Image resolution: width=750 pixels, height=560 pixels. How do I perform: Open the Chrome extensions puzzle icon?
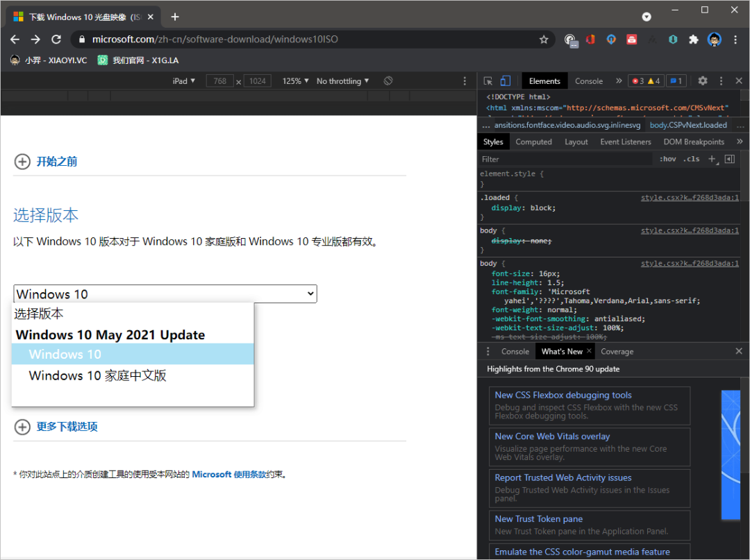(693, 40)
